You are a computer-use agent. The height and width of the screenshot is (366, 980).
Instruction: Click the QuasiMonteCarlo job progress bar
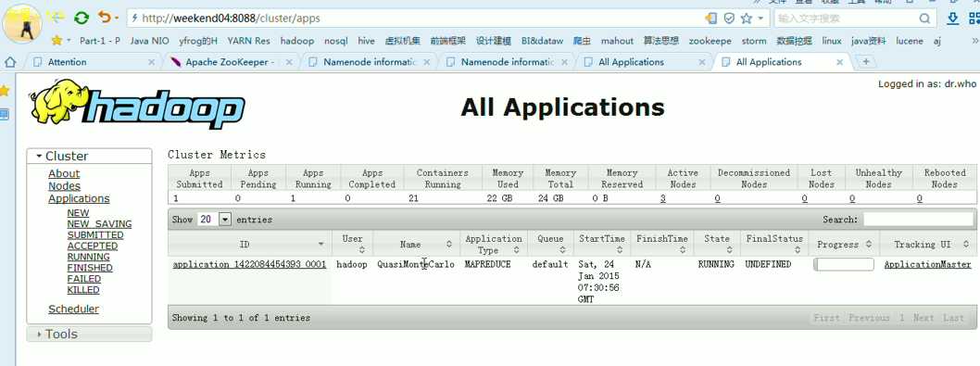coord(843,265)
